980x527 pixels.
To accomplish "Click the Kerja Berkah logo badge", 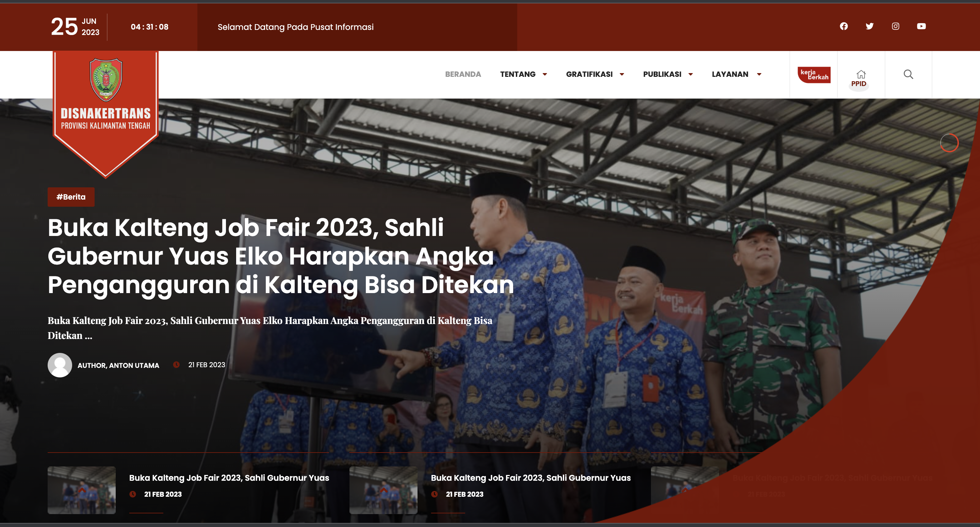I will click(x=814, y=74).
